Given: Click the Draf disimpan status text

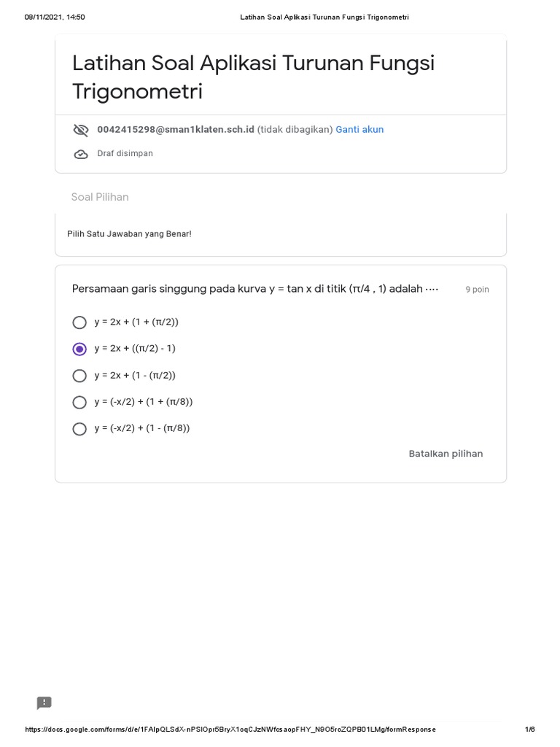Looking at the screenshot, I should 125,154.
